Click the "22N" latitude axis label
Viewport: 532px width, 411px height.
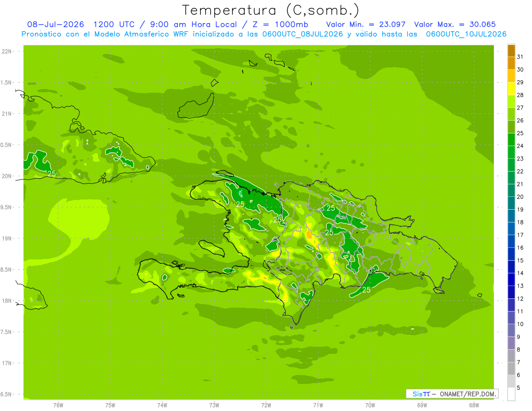(x=7, y=51)
